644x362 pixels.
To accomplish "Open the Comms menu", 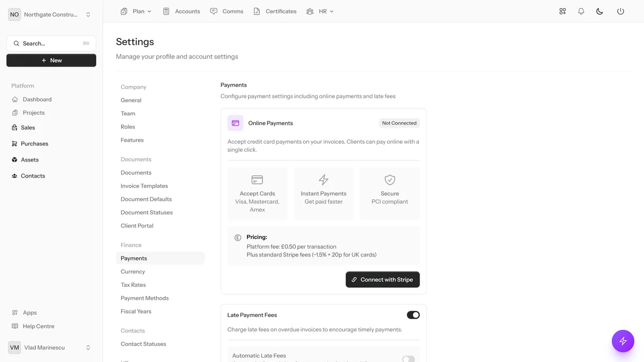I will 226,11.
